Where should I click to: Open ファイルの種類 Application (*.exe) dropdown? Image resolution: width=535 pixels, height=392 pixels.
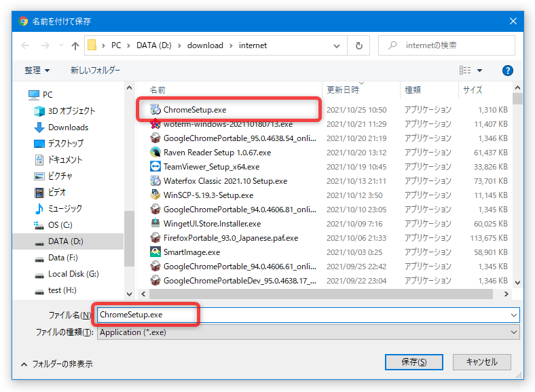coord(308,332)
